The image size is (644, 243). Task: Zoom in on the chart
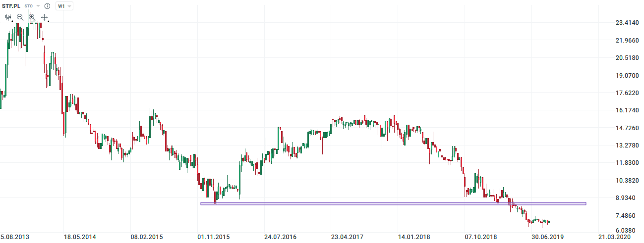click(32, 17)
